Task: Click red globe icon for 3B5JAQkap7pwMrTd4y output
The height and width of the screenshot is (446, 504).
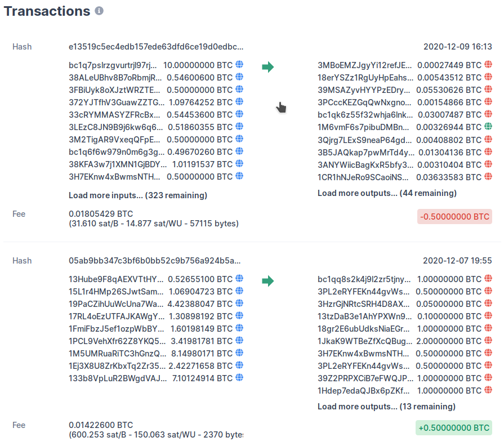Action: pos(488,151)
